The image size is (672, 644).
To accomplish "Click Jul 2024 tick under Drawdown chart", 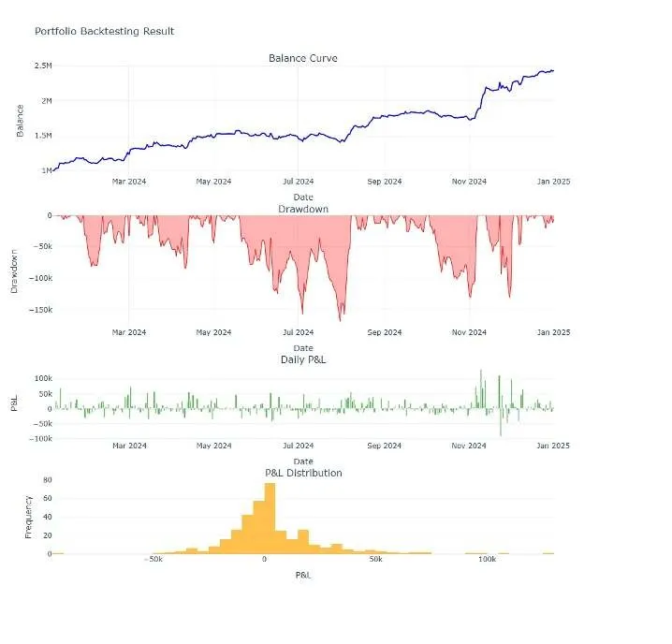I will (x=299, y=332).
